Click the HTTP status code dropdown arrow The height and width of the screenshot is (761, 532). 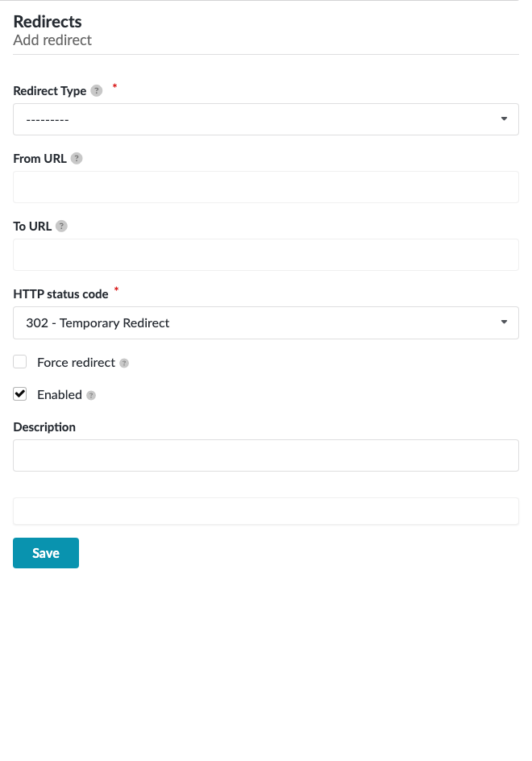(505, 322)
